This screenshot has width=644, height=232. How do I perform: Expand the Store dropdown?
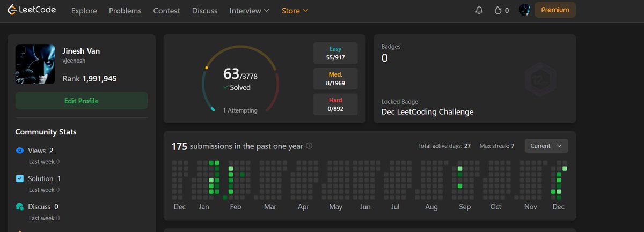coord(295,11)
